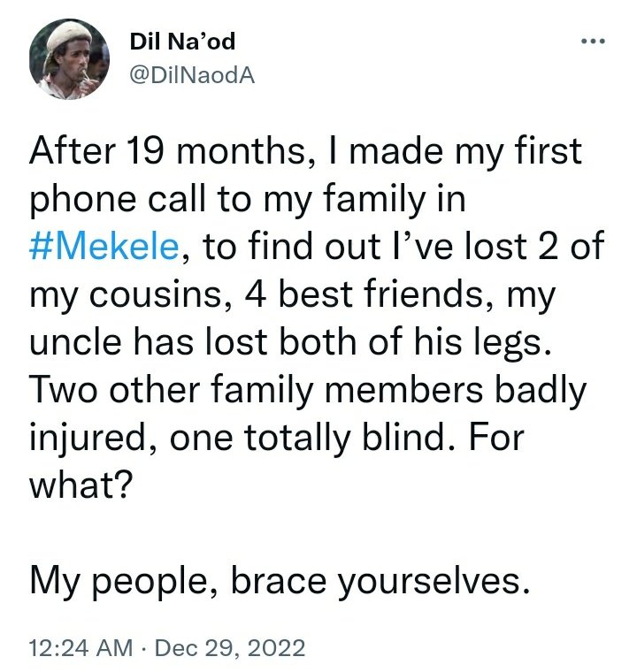Follow the #Mekele hashtag link

click(104, 247)
